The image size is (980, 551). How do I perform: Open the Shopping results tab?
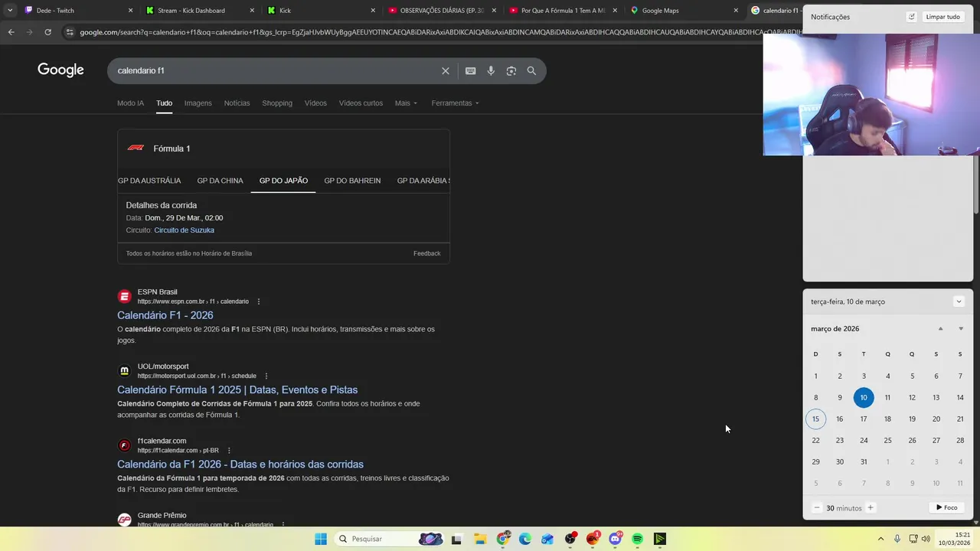pyautogui.click(x=277, y=103)
